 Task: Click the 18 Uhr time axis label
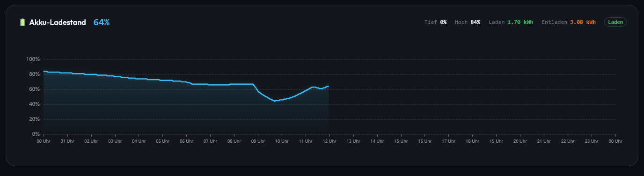[x=472, y=141]
